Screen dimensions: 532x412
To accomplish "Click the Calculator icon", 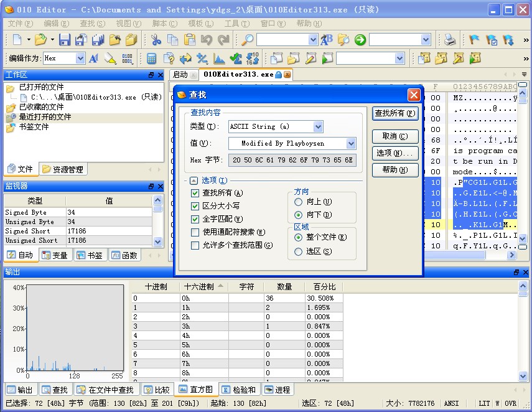I will [x=151, y=59].
